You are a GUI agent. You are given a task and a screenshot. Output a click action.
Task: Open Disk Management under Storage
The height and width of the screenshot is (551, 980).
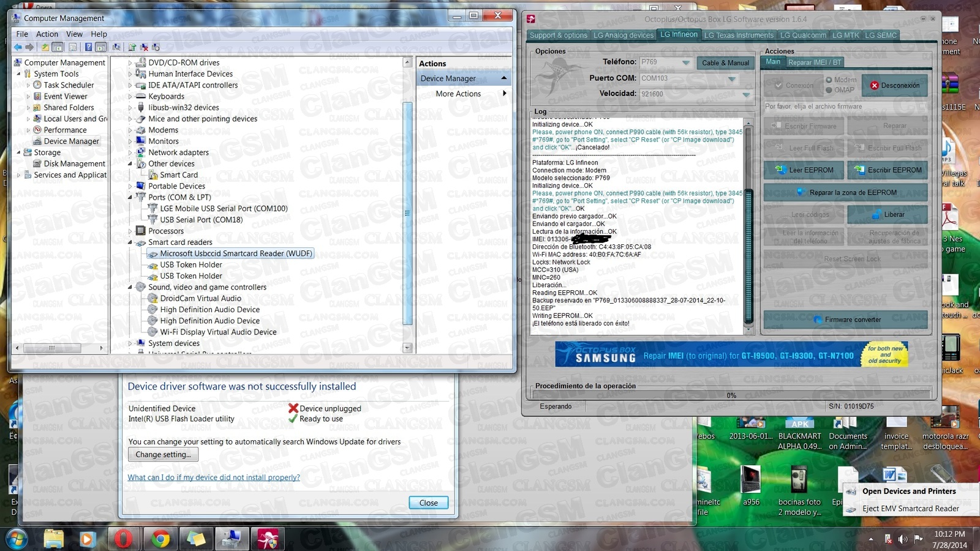[74, 163]
